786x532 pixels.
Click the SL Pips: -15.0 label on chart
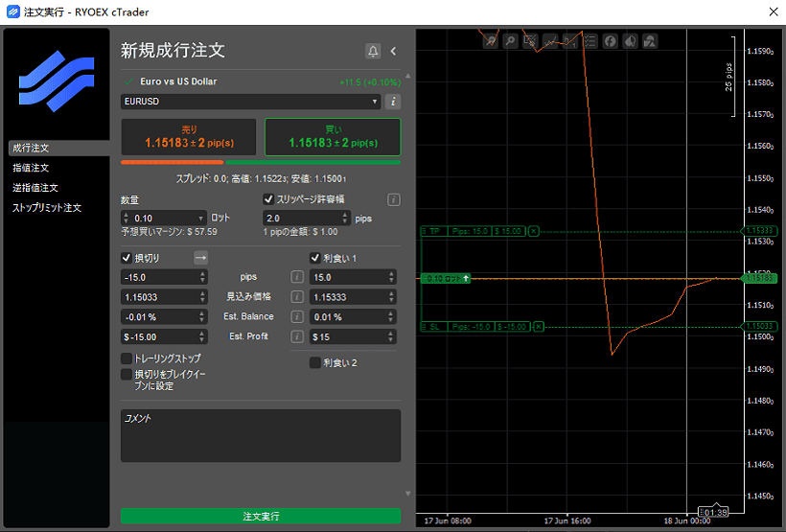click(x=472, y=327)
